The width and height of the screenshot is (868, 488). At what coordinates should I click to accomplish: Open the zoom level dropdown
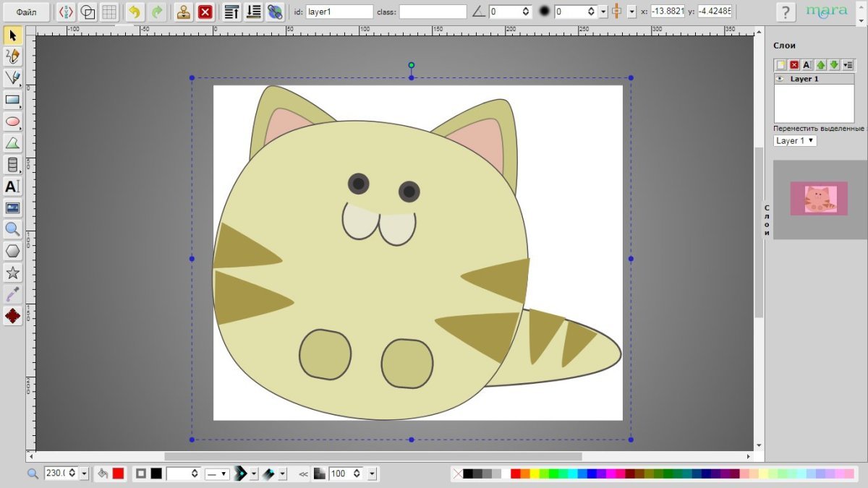(x=84, y=474)
